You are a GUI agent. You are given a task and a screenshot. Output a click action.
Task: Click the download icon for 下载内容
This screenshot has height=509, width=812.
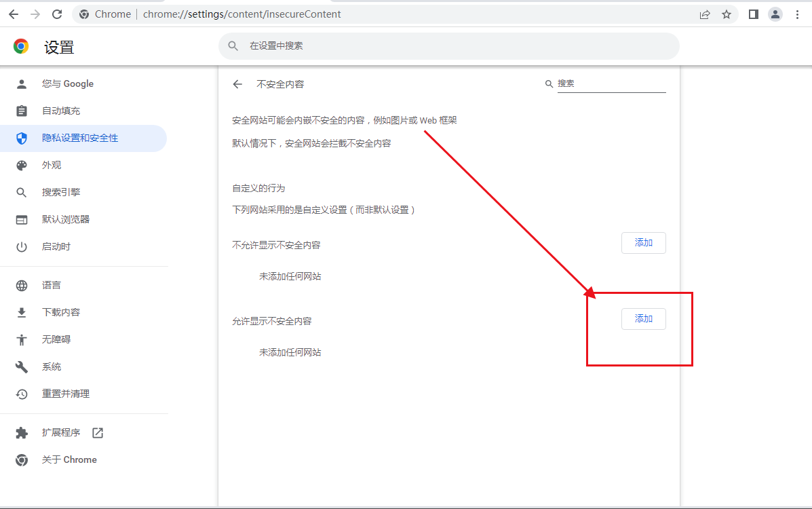22,313
